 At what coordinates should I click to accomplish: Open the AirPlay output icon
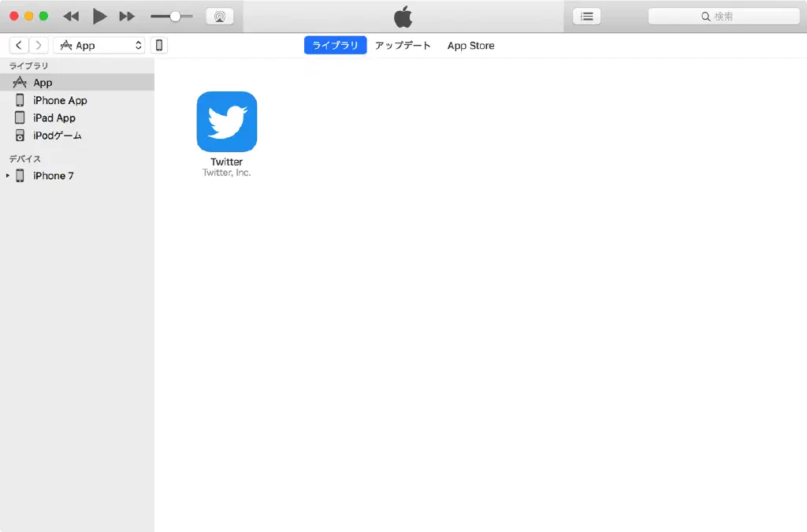tap(219, 17)
